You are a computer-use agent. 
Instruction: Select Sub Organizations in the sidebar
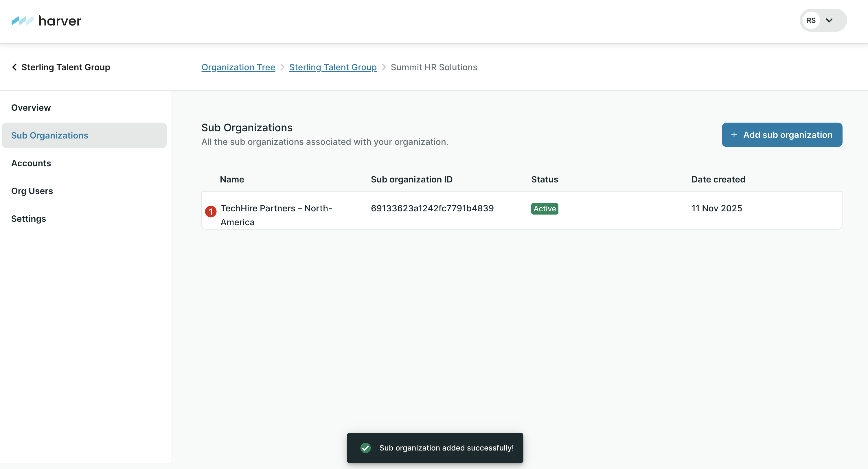[49, 135]
